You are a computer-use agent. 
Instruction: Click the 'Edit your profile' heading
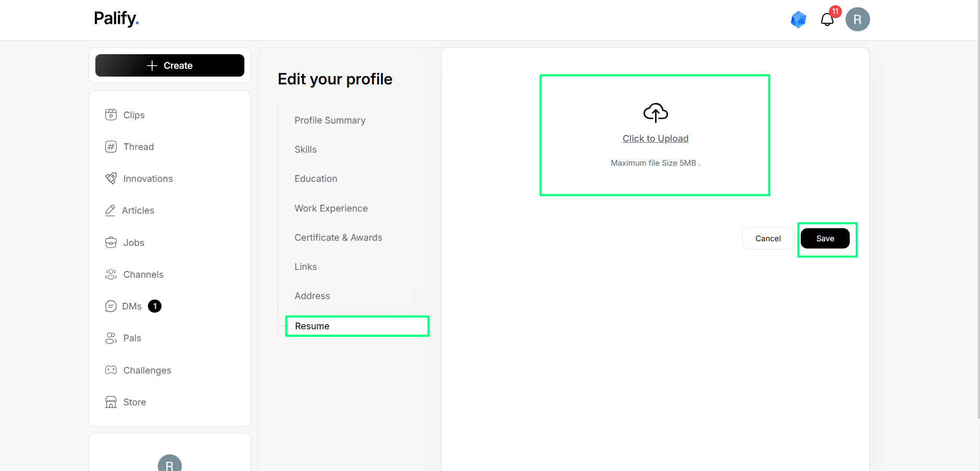[x=335, y=79]
